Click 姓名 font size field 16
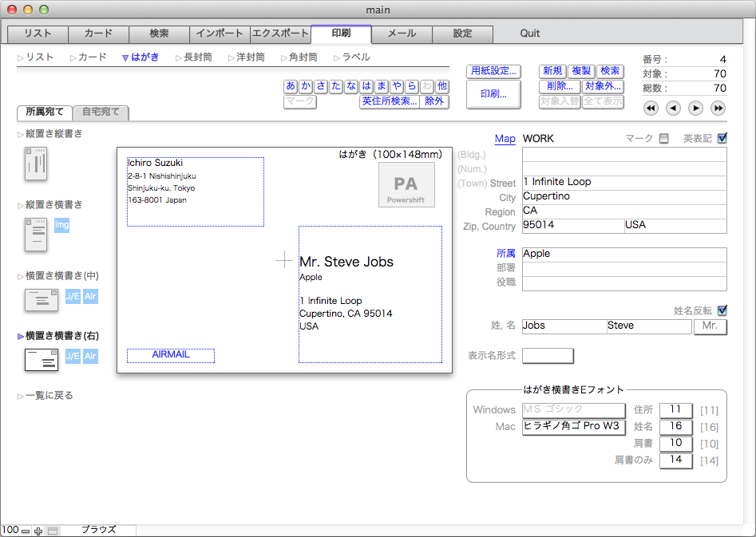756x537 pixels. coord(676,427)
